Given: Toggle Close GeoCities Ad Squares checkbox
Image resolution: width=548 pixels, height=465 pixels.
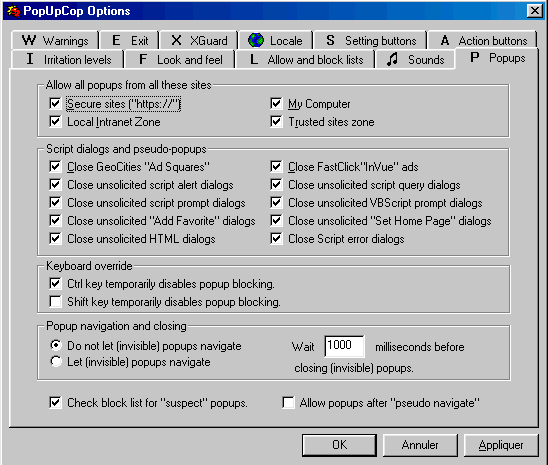Looking at the screenshot, I should pyautogui.click(x=55, y=167).
